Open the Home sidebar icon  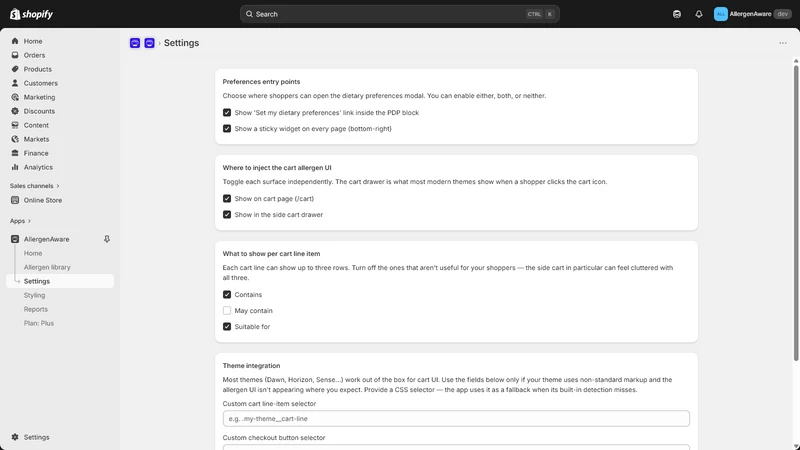pyautogui.click(x=15, y=41)
